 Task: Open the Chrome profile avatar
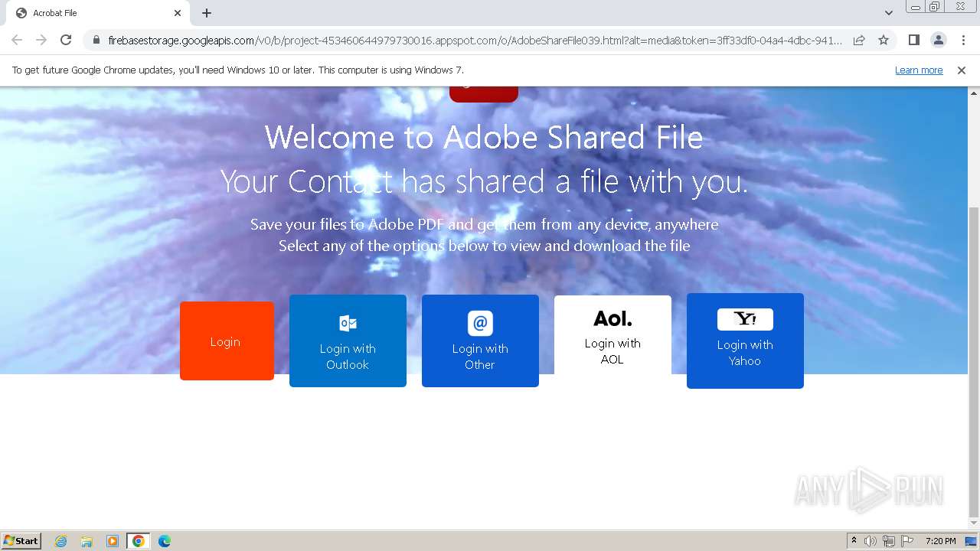[938, 40]
